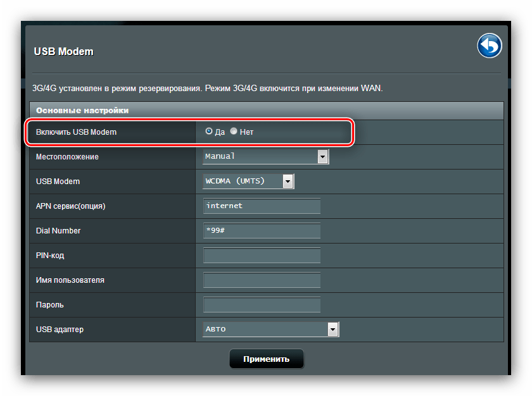Focus the Dial Number field with *99#

262,231
